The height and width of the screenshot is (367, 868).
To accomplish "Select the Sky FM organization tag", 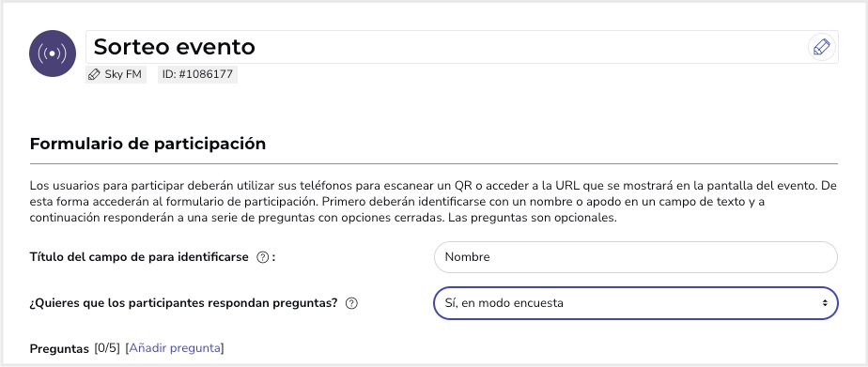I will click(x=116, y=74).
